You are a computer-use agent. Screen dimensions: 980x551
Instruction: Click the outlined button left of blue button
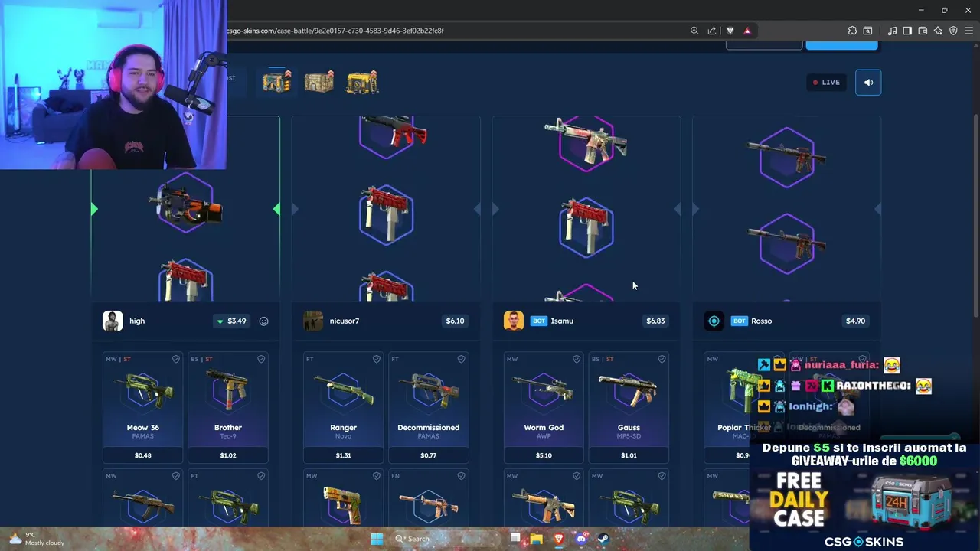(764, 46)
